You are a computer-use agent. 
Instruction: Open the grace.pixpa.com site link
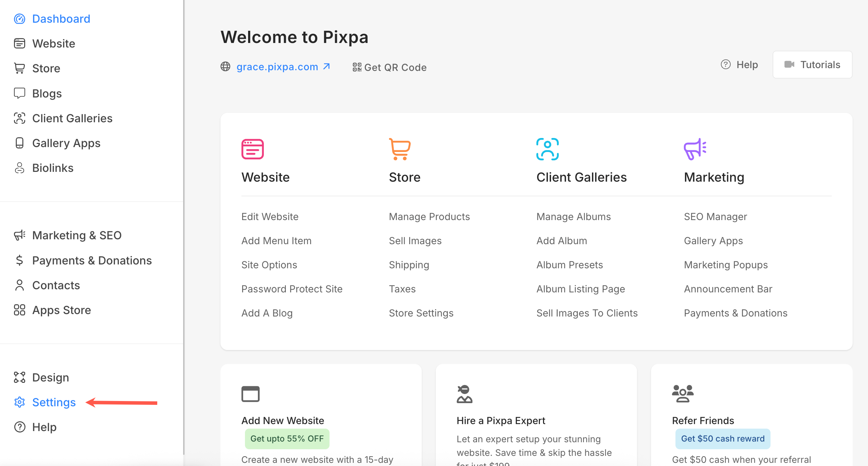(x=277, y=67)
